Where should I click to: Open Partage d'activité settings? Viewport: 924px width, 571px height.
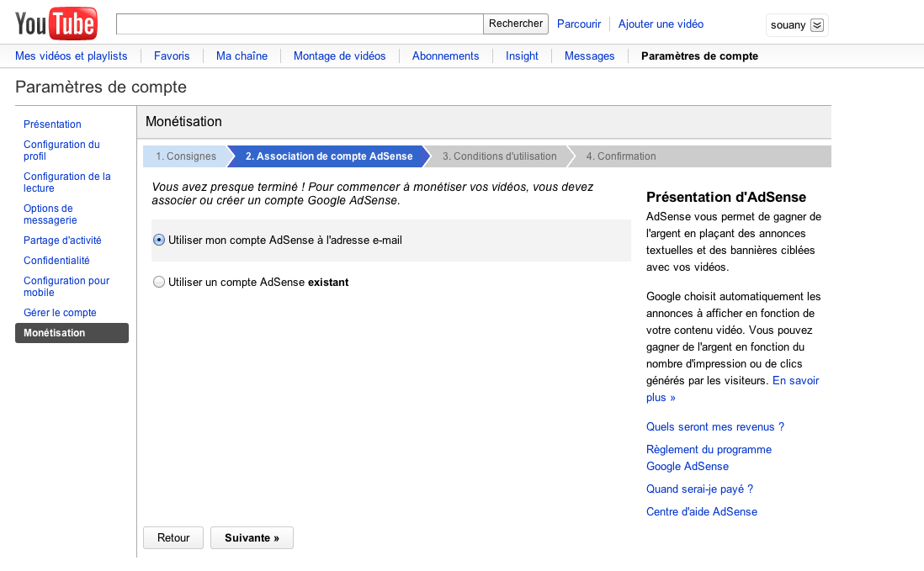click(x=62, y=241)
